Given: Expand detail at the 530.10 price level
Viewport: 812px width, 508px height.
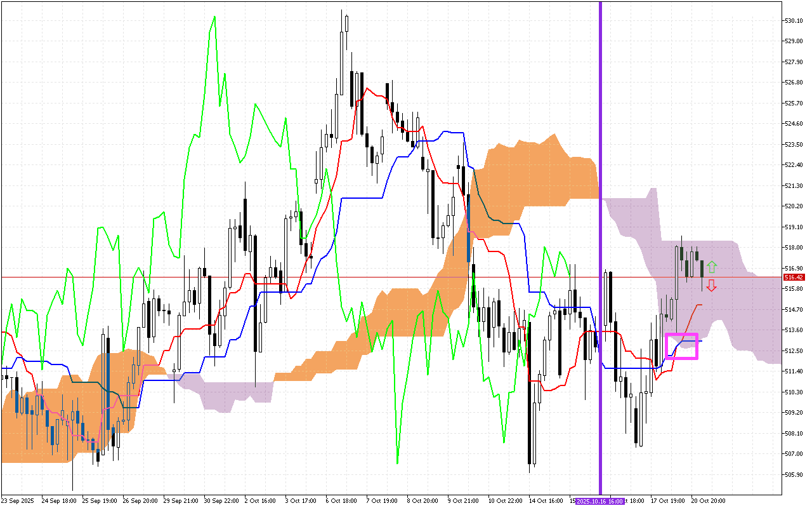Looking at the screenshot, I should (x=792, y=21).
